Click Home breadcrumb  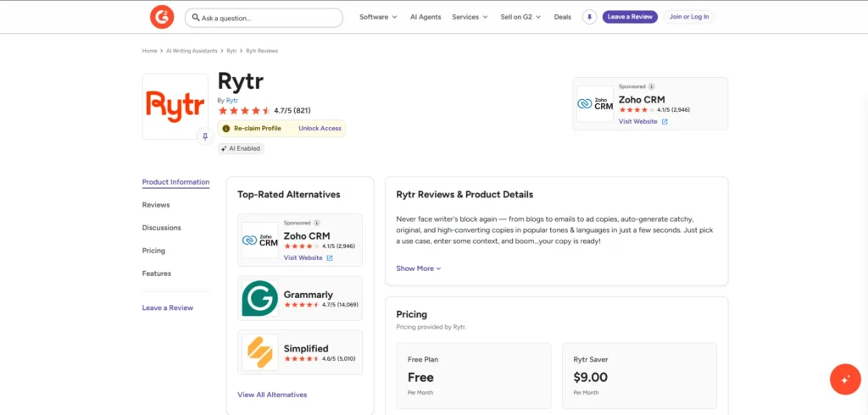coord(149,51)
